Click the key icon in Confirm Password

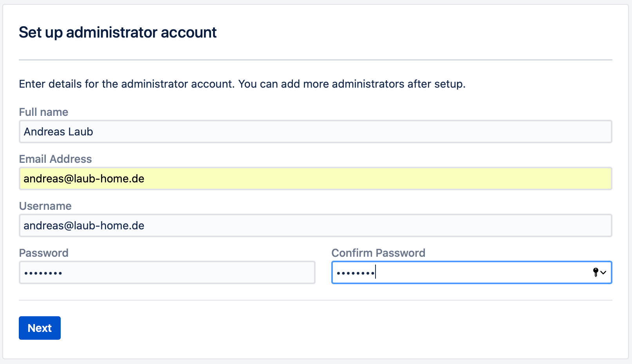(x=596, y=272)
